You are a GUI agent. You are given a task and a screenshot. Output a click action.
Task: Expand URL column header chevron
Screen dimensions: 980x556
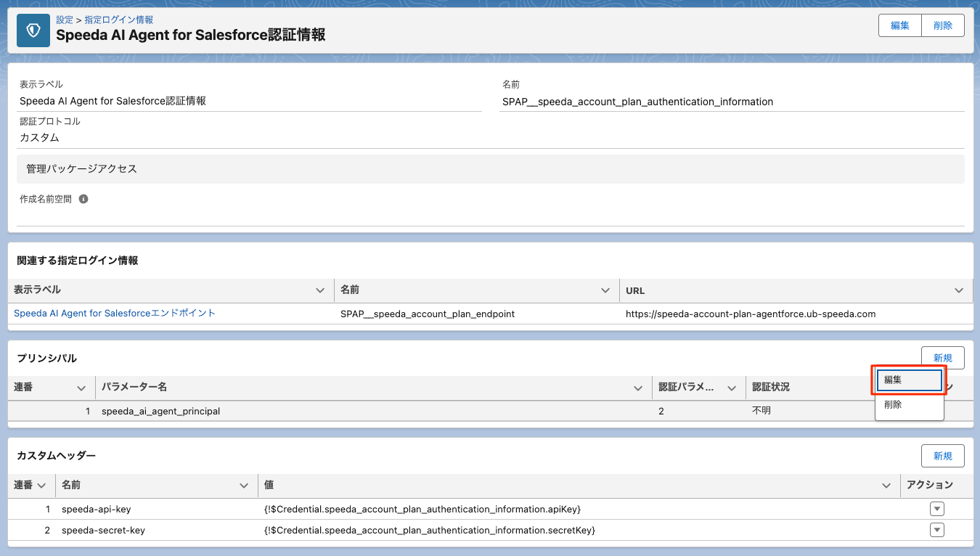[958, 290]
